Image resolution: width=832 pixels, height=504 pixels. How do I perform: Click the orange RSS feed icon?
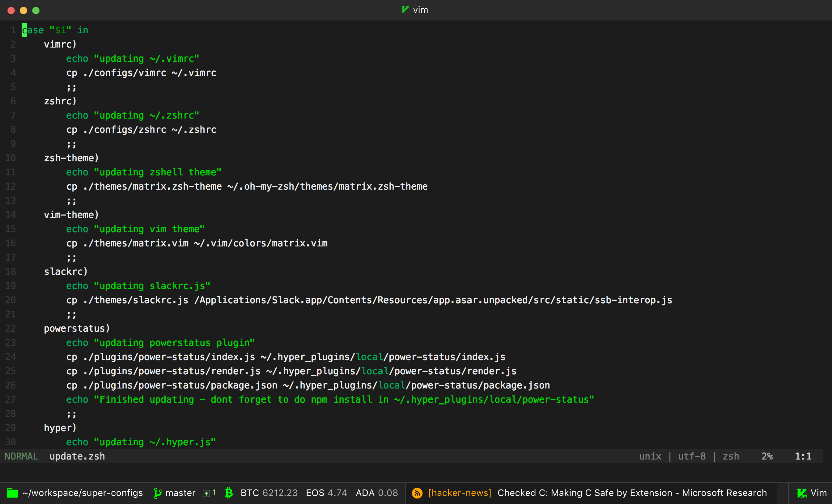pyautogui.click(x=417, y=493)
